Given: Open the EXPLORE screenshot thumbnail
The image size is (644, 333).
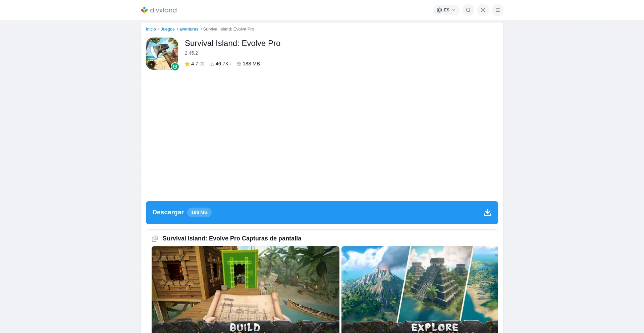Looking at the screenshot, I should (420, 290).
